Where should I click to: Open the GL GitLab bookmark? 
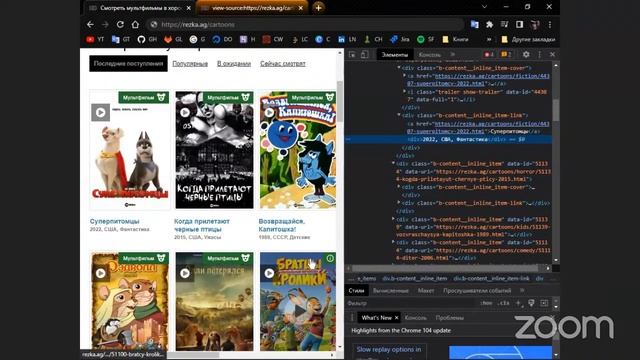click(173, 39)
